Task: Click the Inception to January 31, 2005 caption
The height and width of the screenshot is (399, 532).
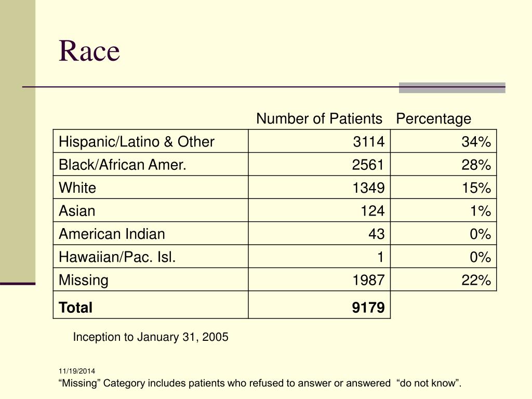Action: (x=151, y=337)
